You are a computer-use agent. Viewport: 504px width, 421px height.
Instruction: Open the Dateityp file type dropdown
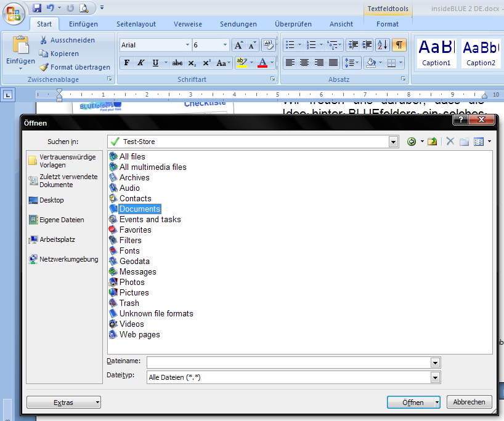point(435,377)
